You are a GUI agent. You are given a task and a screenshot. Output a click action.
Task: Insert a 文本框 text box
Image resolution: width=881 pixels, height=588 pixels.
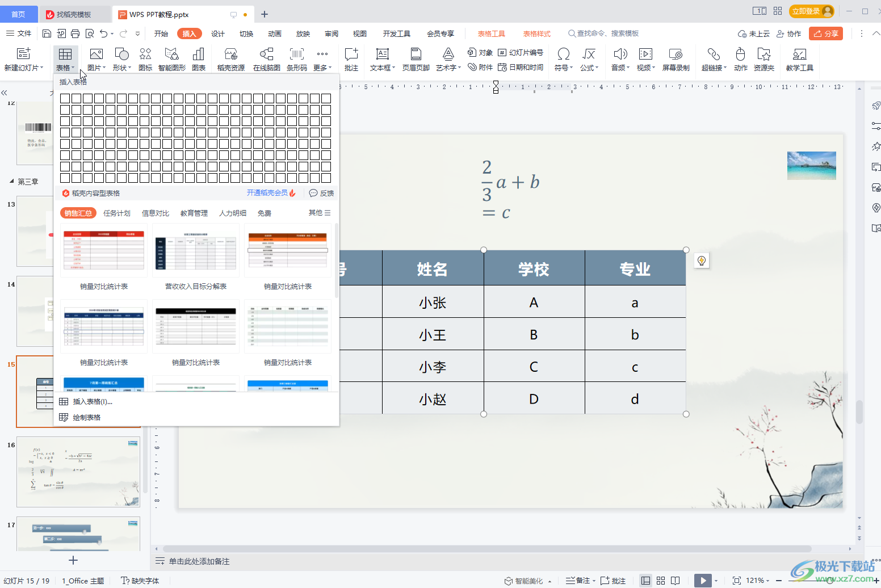click(x=383, y=59)
